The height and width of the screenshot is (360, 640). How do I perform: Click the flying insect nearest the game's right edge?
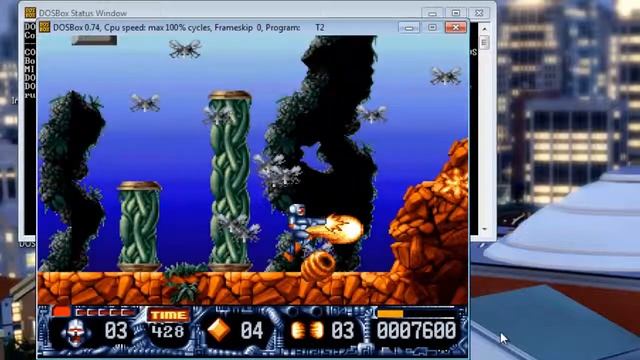pos(446,76)
